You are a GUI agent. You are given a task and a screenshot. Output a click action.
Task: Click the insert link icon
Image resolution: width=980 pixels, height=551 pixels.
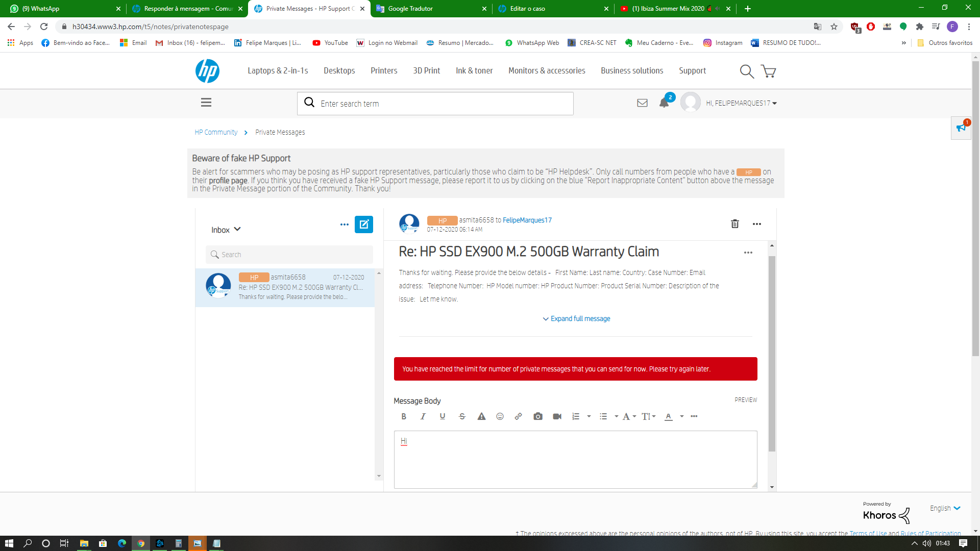pos(518,416)
